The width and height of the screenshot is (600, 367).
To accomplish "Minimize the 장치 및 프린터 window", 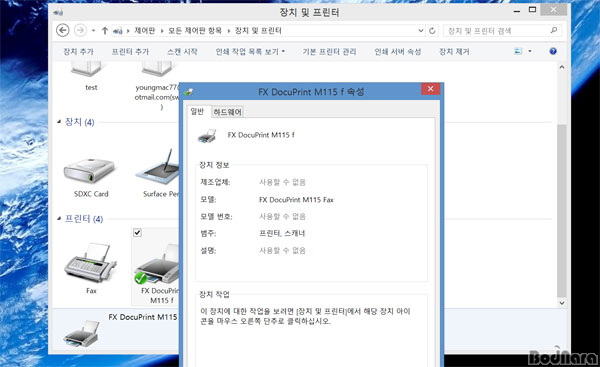I will pyautogui.click(x=517, y=11).
